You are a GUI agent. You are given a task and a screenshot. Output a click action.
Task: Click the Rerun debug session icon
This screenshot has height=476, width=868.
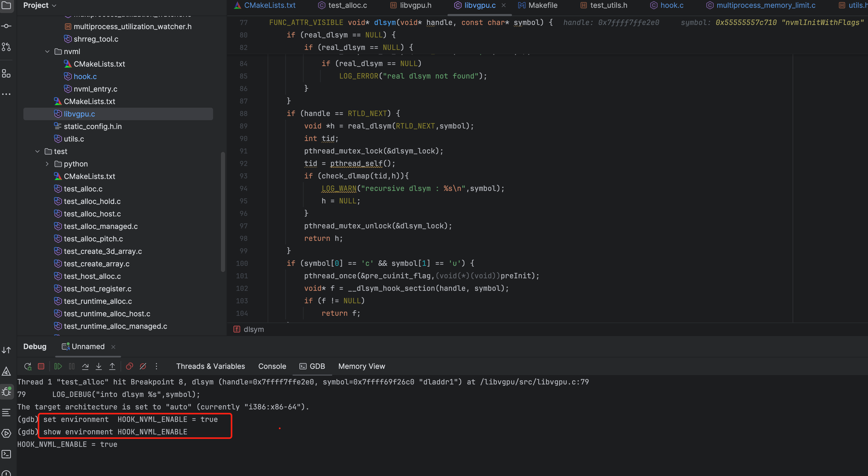pyautogui.click(x=28, y=366)
